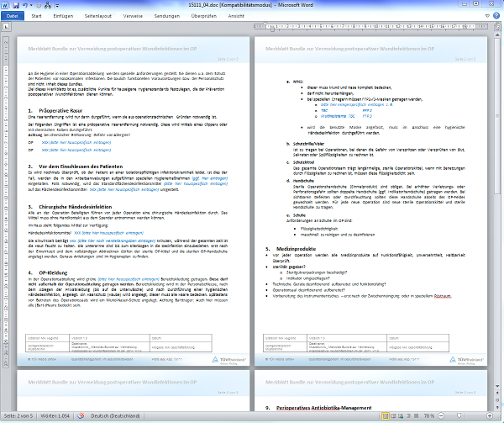Screen dimensions: 504x423
Task: Click the zoom out minus icon
Action: point(442,416)
